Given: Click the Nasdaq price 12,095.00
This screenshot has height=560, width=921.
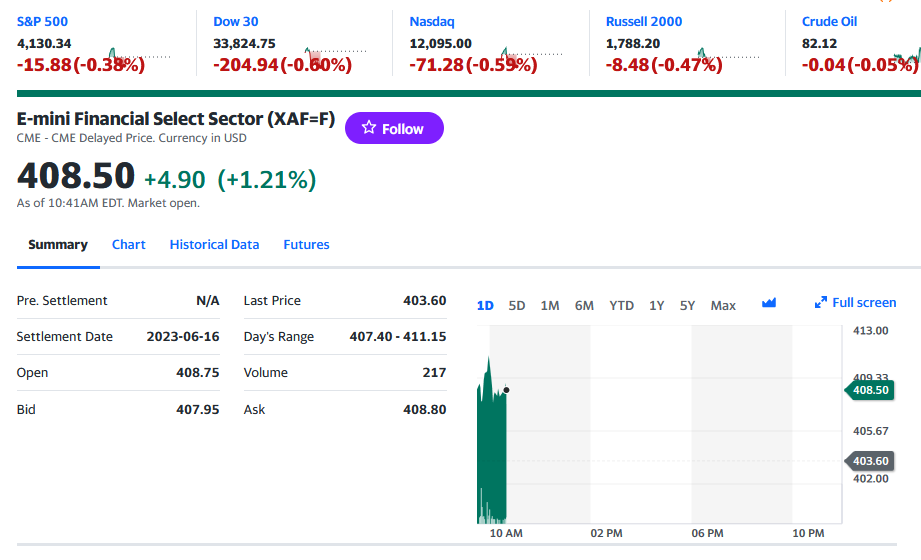Looking at the screenshot, I should pyautogui.click(x=441, y=43).
